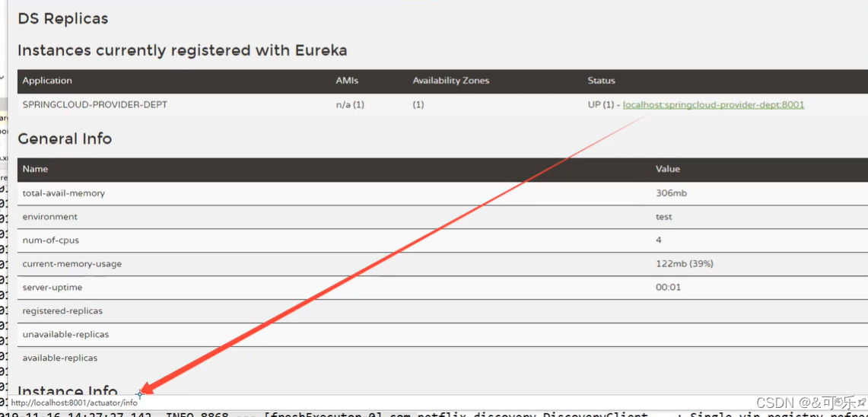
Task: Click the Availability Zones column header
Action: (x=450, y=81)
